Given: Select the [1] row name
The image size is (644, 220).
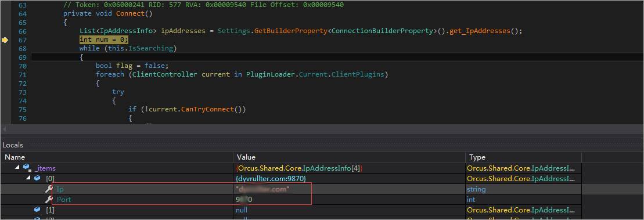Looking at the screenshot, I should point(50,210).
